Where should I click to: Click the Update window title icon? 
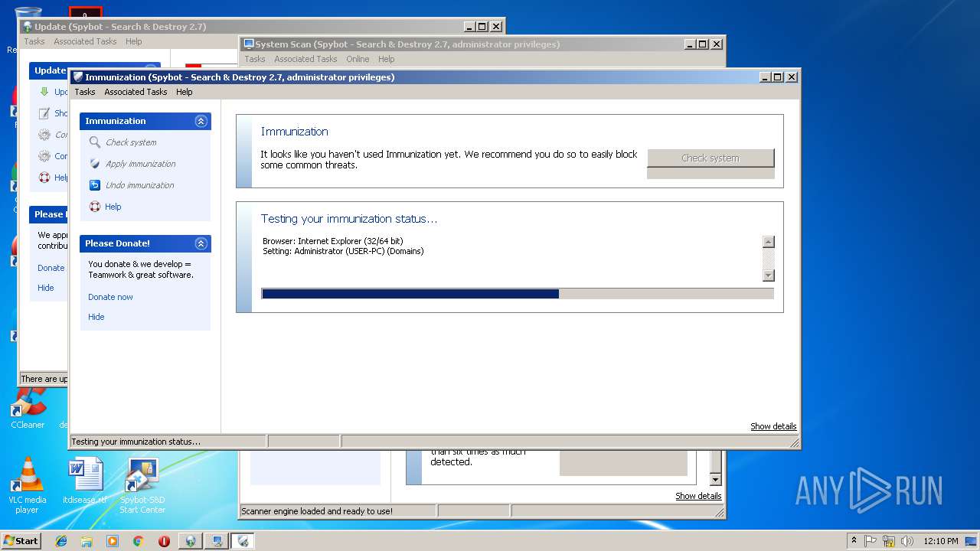coord(28,27)
